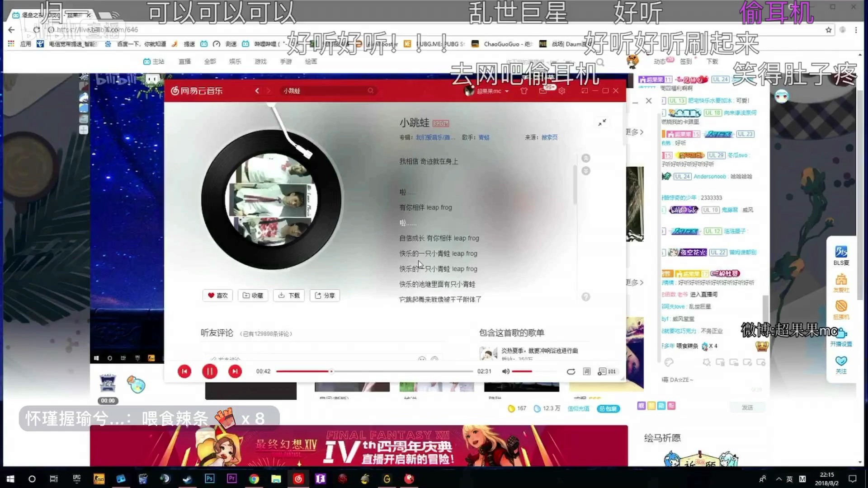Open Premiere Pro from taskbar
Screen dimensions: 868x488
(x=231, y=479)
